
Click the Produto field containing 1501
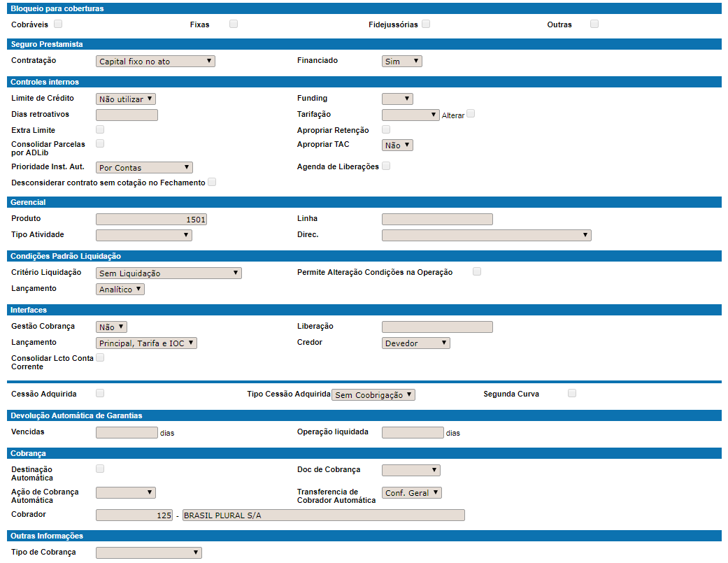click(x=151, y=219)
